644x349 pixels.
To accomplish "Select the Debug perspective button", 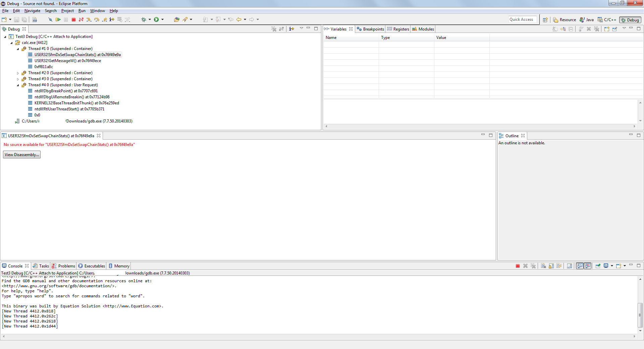I will (x=630, y=20).
